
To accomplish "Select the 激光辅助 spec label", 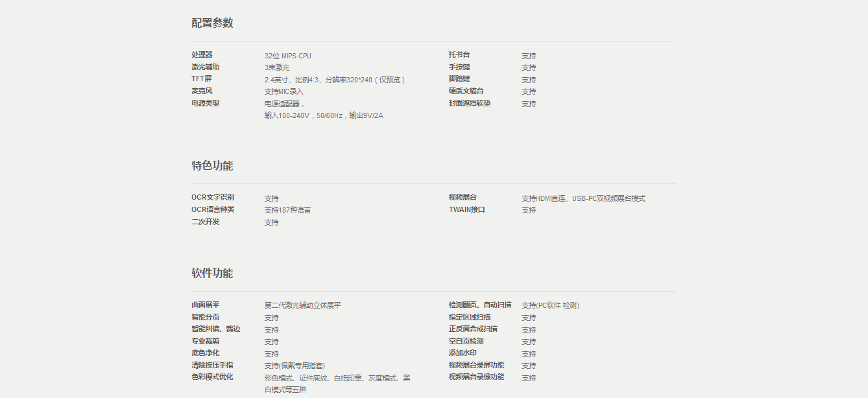I will pyautogui.click(x=205, y=67).
